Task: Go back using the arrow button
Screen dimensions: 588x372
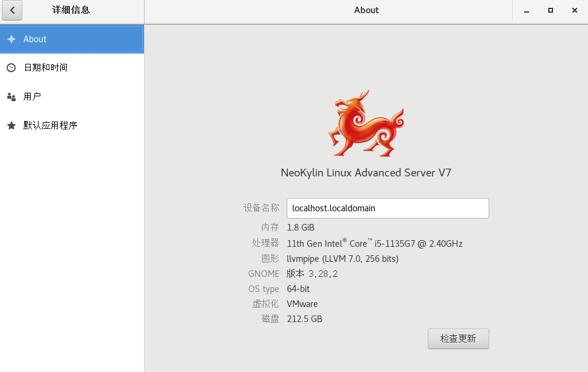Action: (12, 10)
